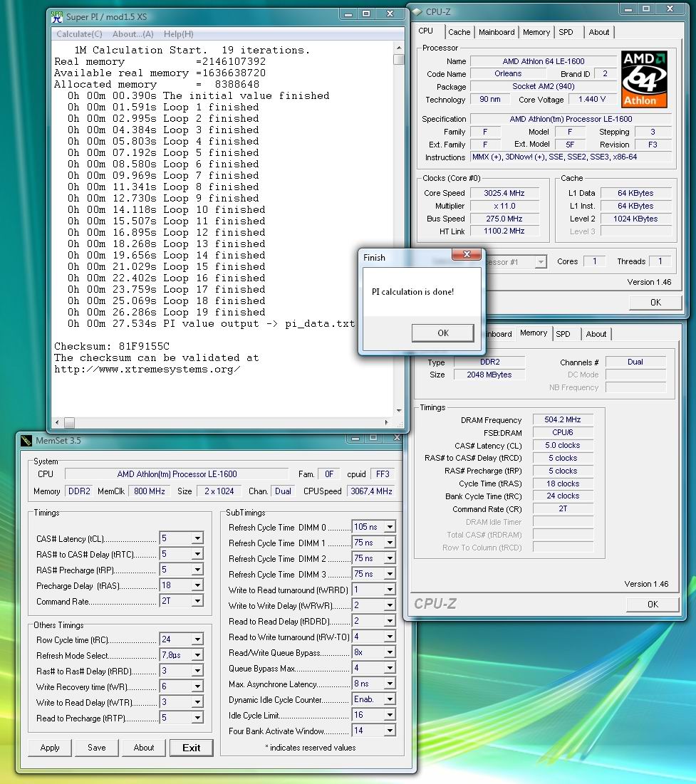
Task: Expand Idle Cycle Limit dropdown
Action: click(390, 715)
